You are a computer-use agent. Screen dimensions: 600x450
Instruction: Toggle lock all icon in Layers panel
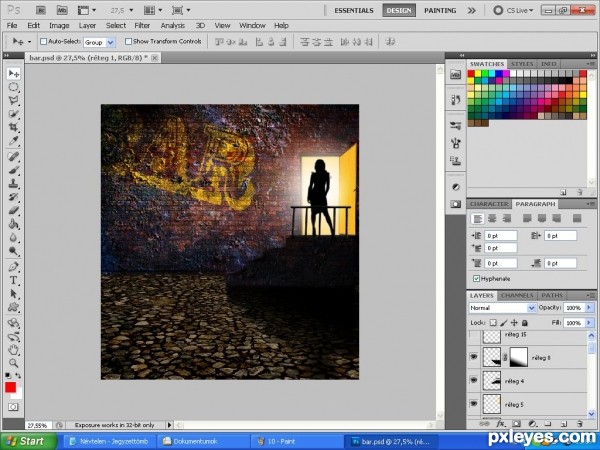tap(525, 323)
